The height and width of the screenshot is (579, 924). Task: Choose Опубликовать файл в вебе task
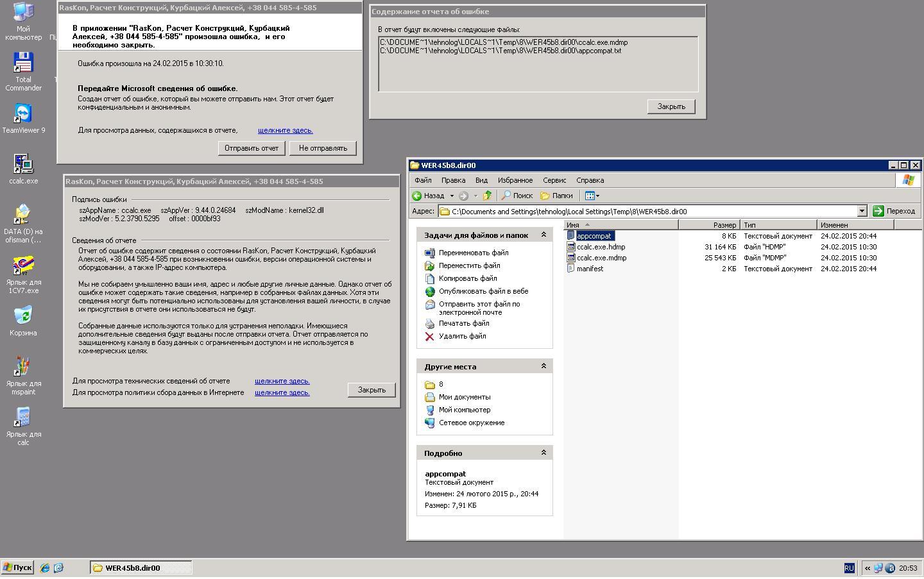click(x=476, y=291)
